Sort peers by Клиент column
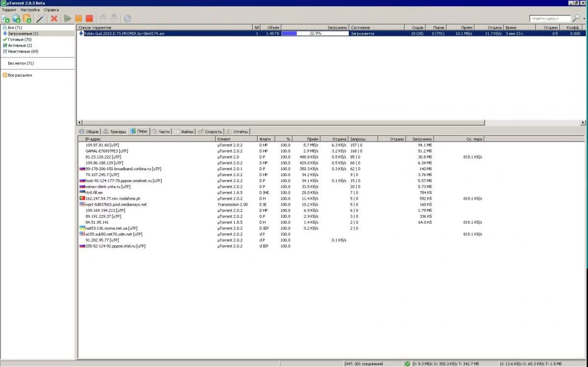588x367 pixels. pyautogui.click(x=237, y=139)
